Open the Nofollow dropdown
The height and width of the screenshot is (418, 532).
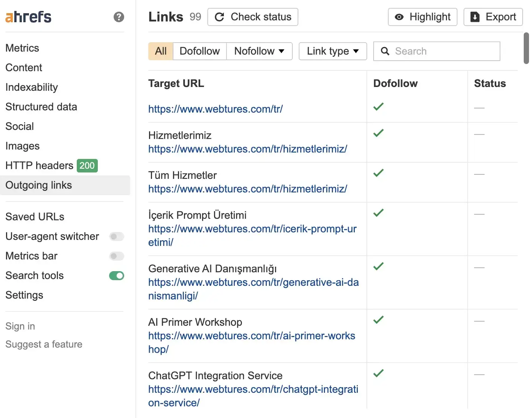(259, 51)
